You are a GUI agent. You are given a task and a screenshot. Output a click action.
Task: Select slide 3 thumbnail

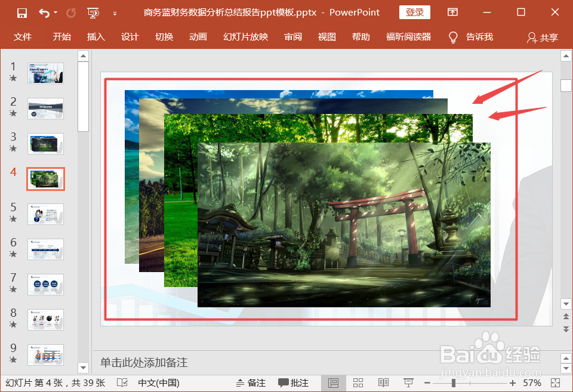[46, 144]
